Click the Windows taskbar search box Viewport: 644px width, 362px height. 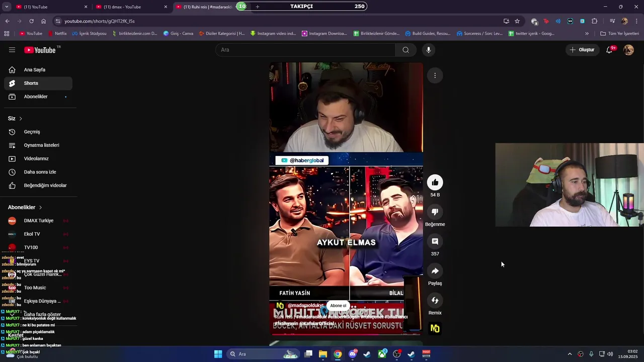pos(263,354)
